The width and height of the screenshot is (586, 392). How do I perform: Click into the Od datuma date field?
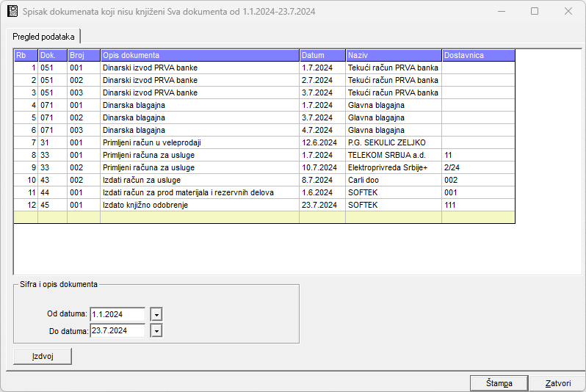click(x=117, y=314)
